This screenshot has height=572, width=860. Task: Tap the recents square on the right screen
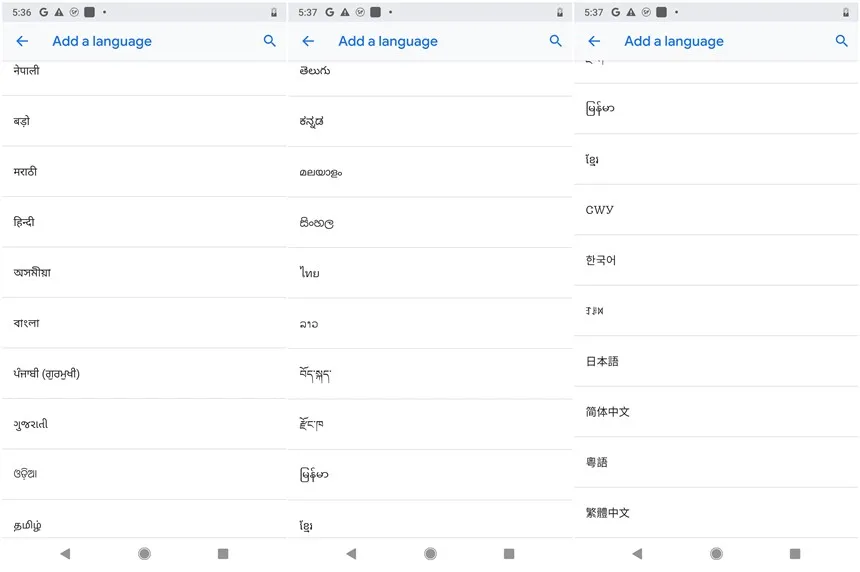click(795, 554)
